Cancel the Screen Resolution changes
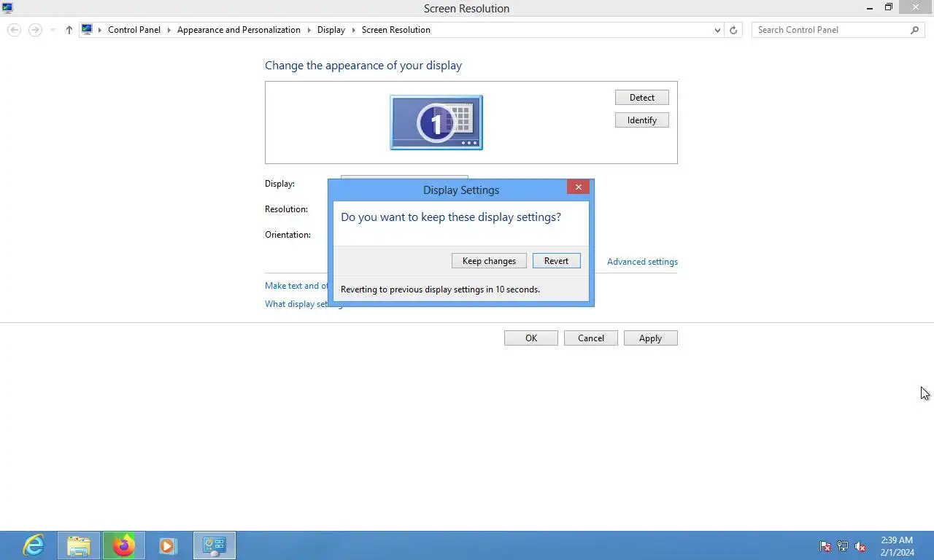 (591, 338)
